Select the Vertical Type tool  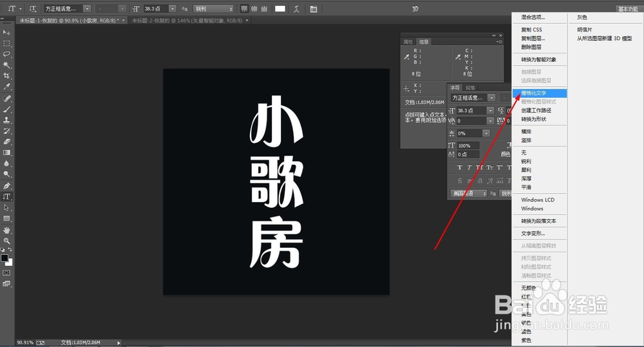pos(6,197)
